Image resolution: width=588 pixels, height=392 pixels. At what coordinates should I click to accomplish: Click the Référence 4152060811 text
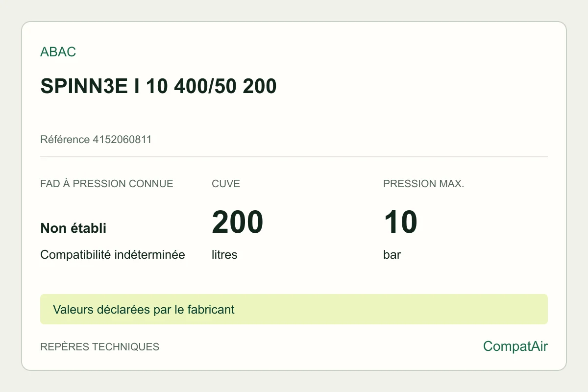coord(96,140)
